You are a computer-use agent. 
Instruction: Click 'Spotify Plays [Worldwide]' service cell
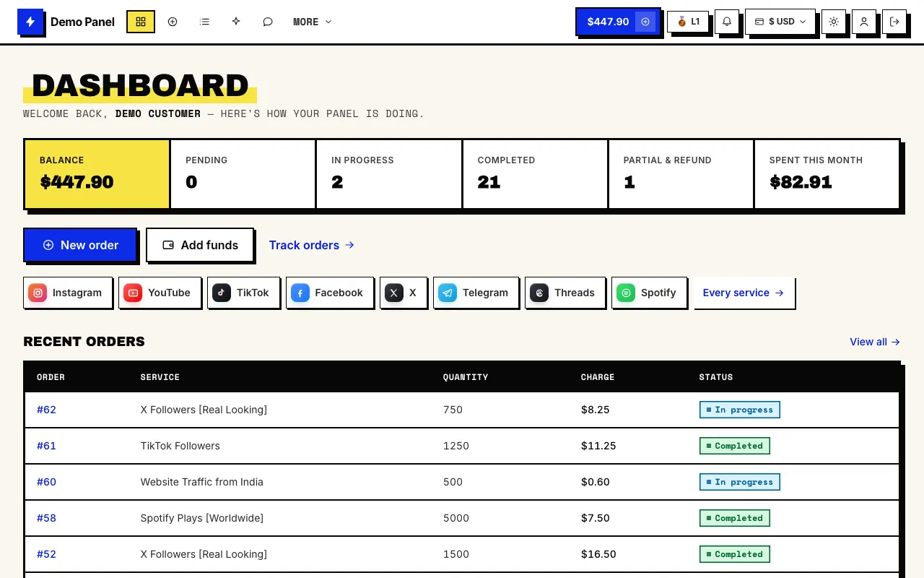click(202, 518)
